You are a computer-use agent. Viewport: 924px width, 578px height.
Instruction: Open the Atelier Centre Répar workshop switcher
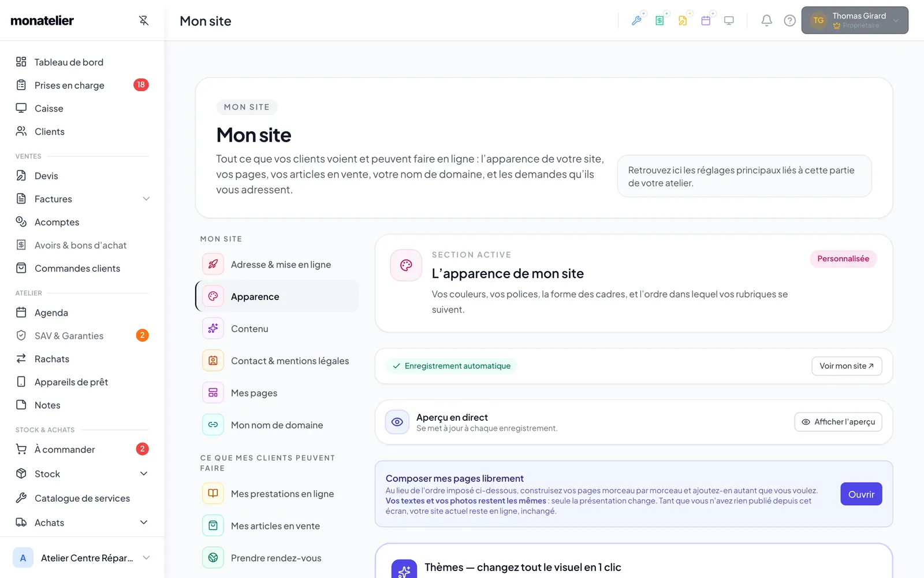click(x=82, y=558)
